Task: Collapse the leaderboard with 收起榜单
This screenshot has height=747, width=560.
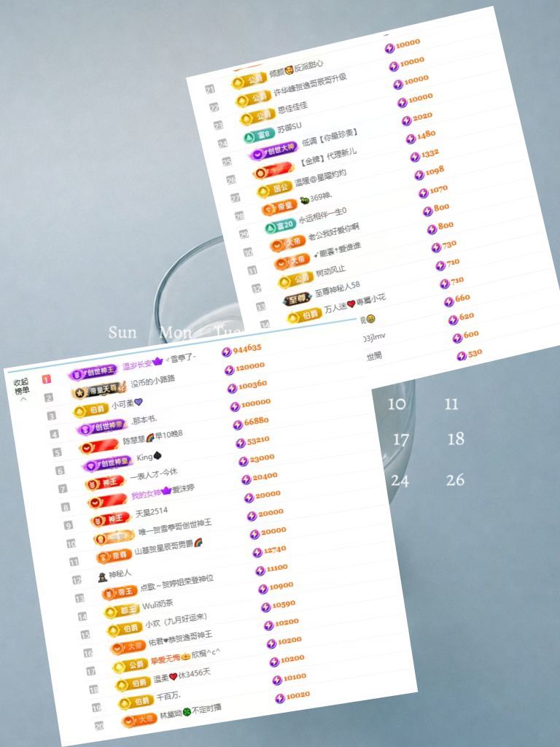Action: [22, 388]
